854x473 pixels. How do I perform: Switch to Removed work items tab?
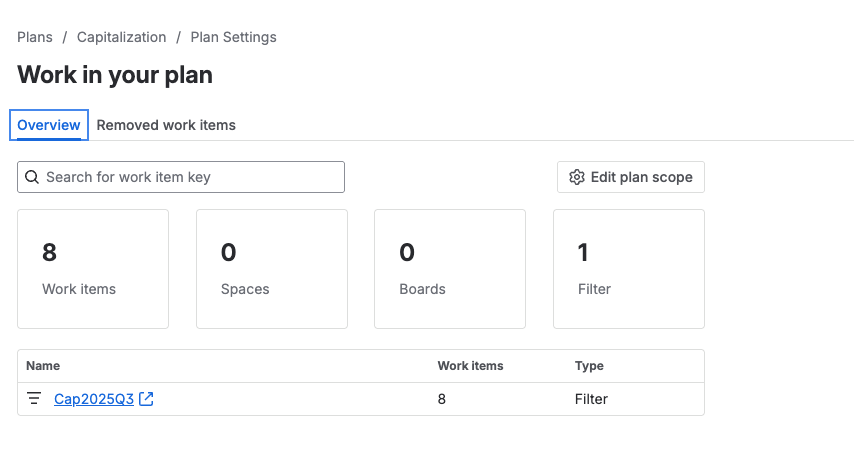click(166, 125)
